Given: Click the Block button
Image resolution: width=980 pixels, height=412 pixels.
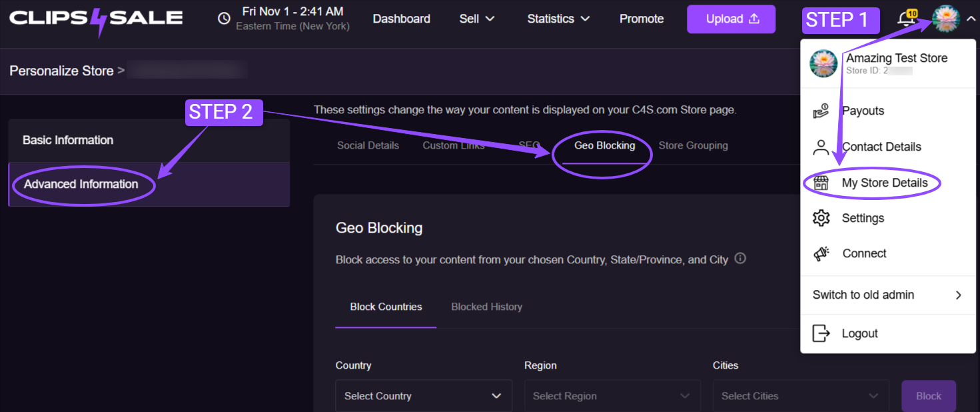Looking at the screenshot, I should (929, 396).
